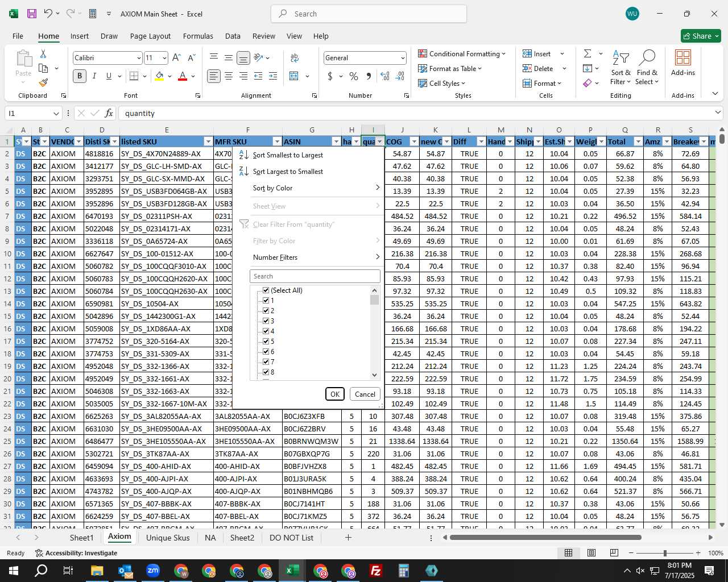The height and width of the screenshot is (582, 728).
Task: Click the Undo arrow icon
Action: (x=48, y=14)
